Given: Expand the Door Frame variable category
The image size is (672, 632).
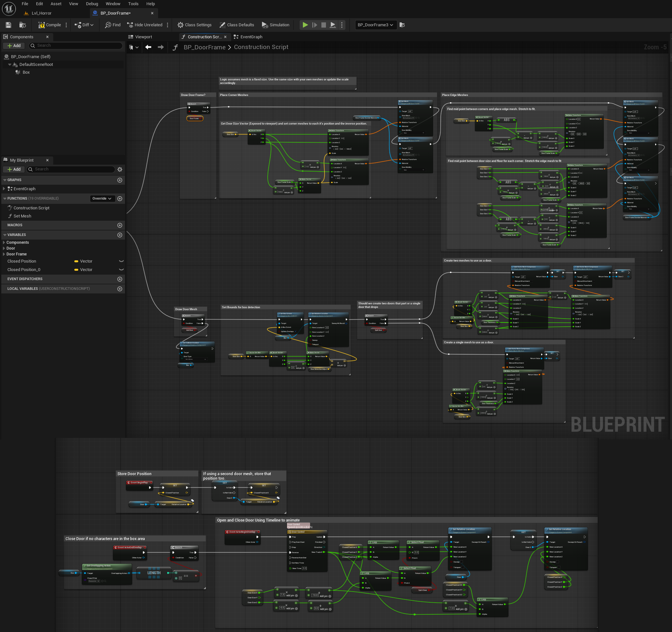Looking at the screenshot, I should (x=4, y=254).
